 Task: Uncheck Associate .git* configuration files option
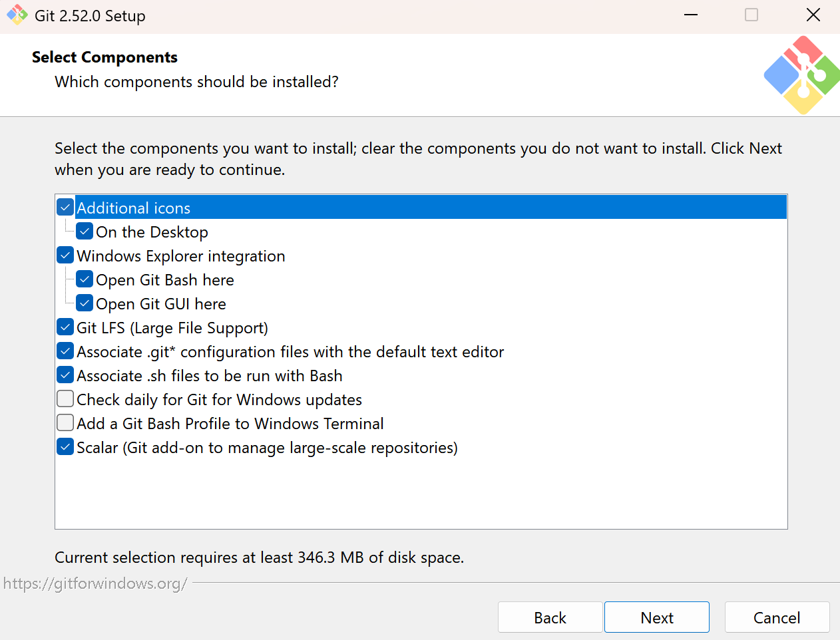(65, 351)
